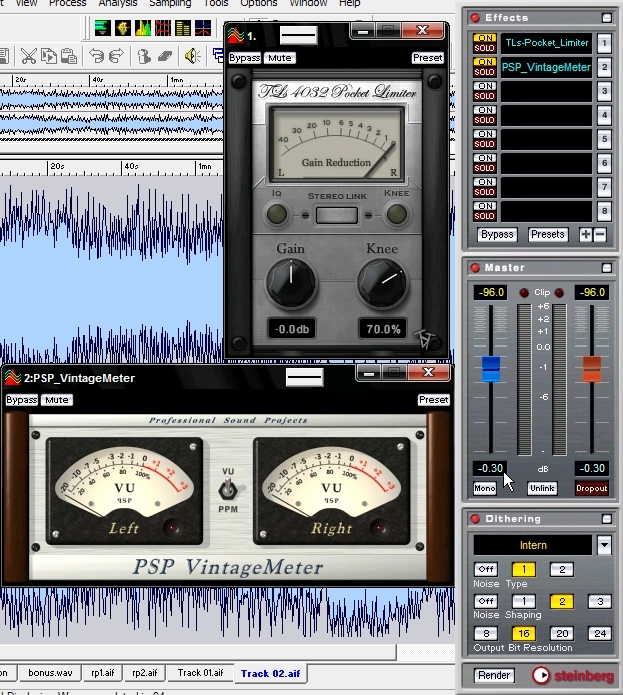Mute the Pocket Limiter plugin window
This screenshot has height=695, width=623.
pos(280,58)
